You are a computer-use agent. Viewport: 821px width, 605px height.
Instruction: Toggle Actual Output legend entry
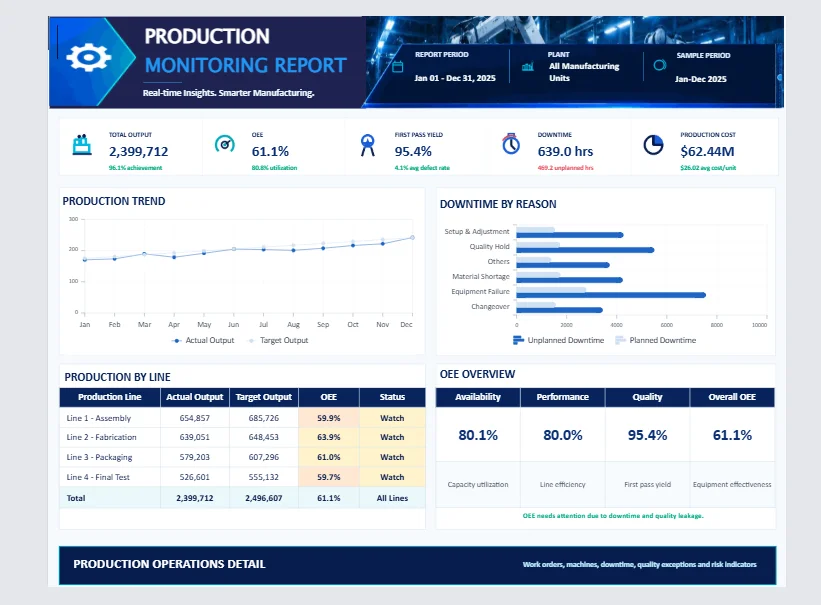(x=203, y=340)
